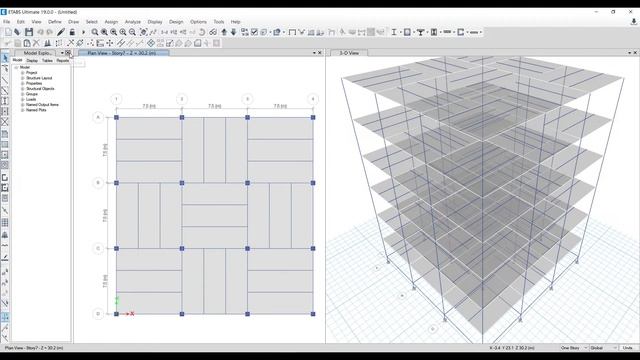The height and width of the screenshot is (360, 640).
Task: Open the shear wall design dropdown arrow
Action: (x=467, y=32)
